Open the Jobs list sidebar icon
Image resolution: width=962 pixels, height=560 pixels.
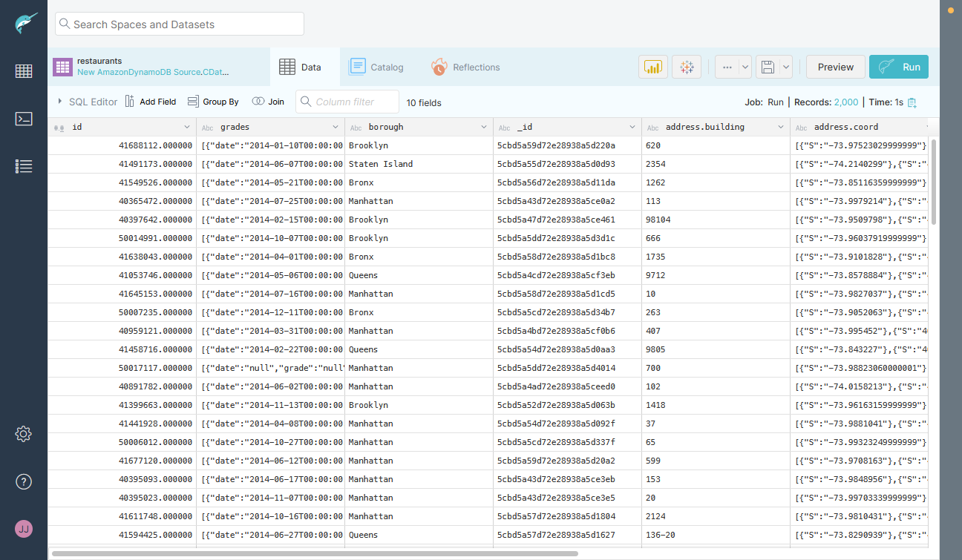pos(24,166)
